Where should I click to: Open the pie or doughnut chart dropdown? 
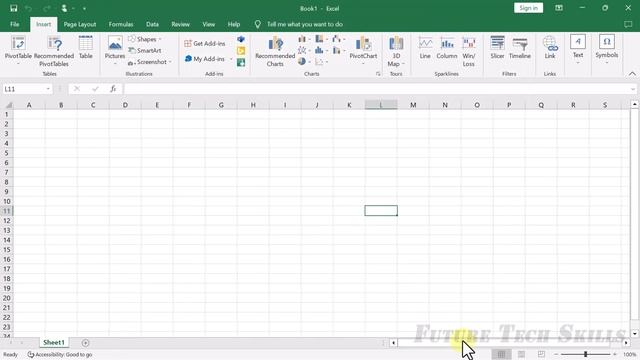[x=304, y=62]
